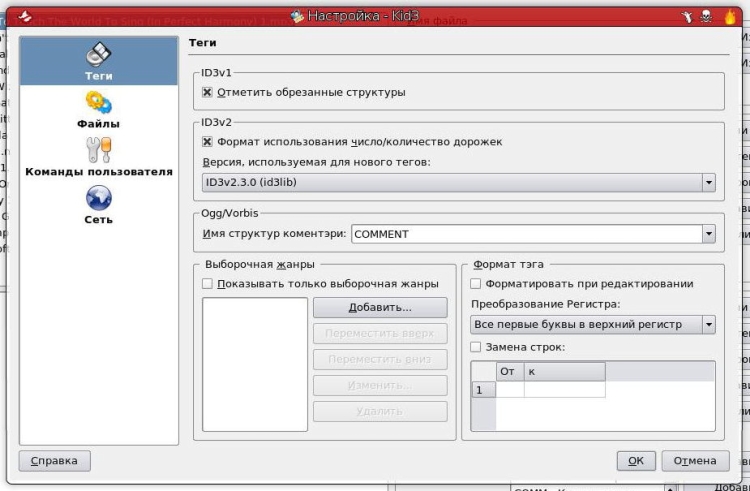This screenshot has height=491, width=750.
Task: Open Команды пользователя settings page
Action: point(99,157)
